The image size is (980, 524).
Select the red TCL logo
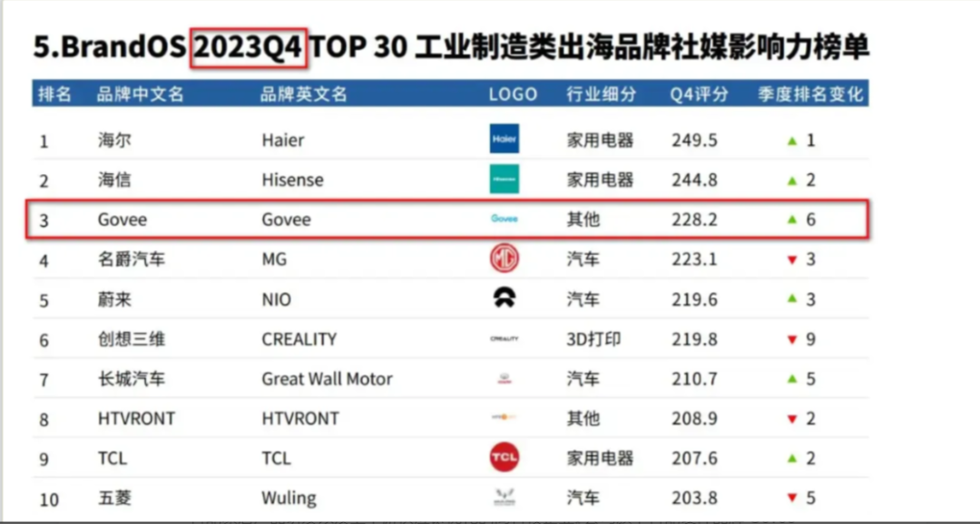[x=503, y=457]
